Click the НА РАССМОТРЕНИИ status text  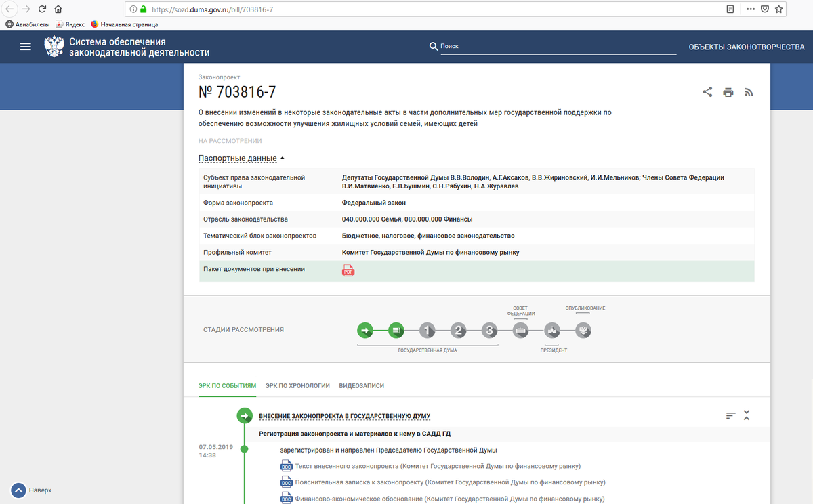(230, 141)
